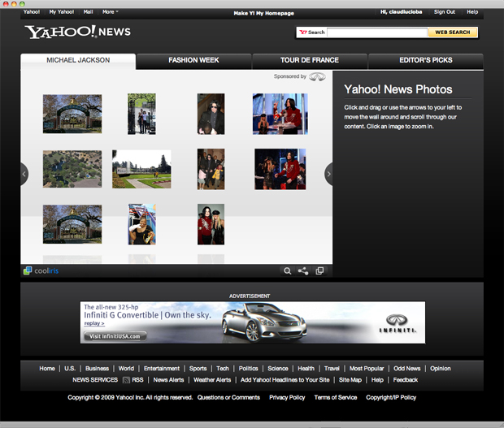Focus the Yahoo search input field

pos(376,32)
